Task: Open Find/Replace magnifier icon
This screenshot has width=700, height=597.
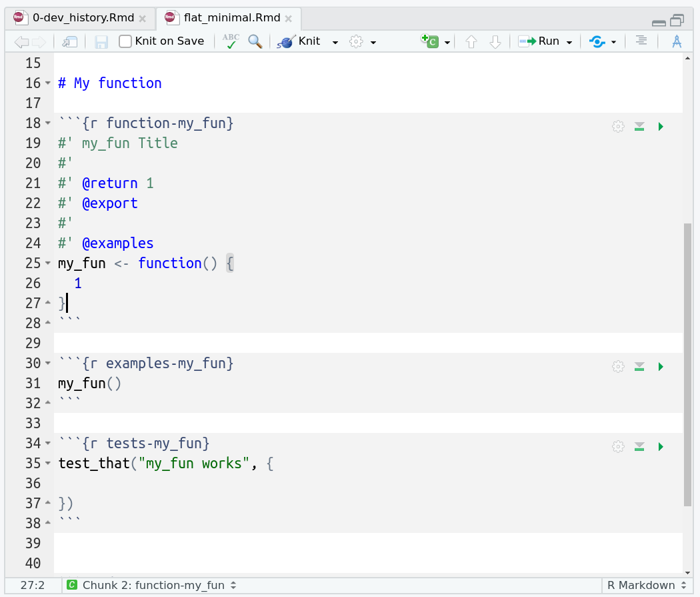Action: (x=255, y=41)
